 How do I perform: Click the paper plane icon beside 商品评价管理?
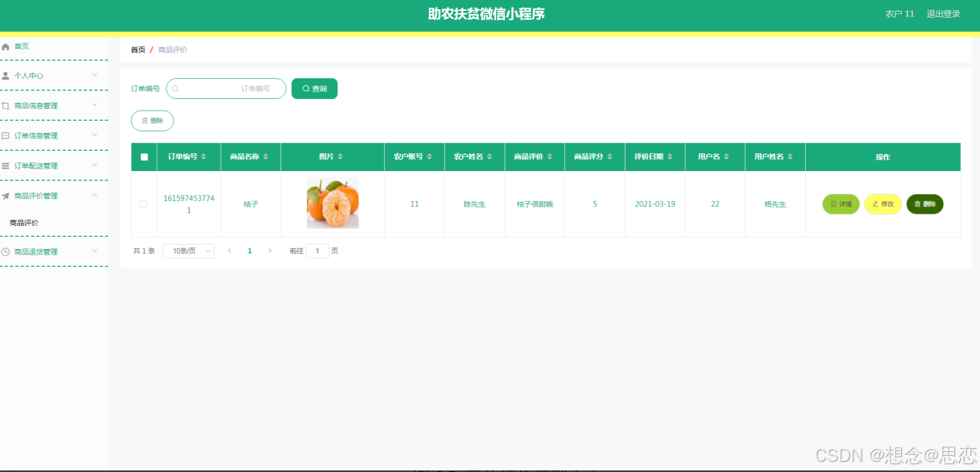tap(5, 196)
